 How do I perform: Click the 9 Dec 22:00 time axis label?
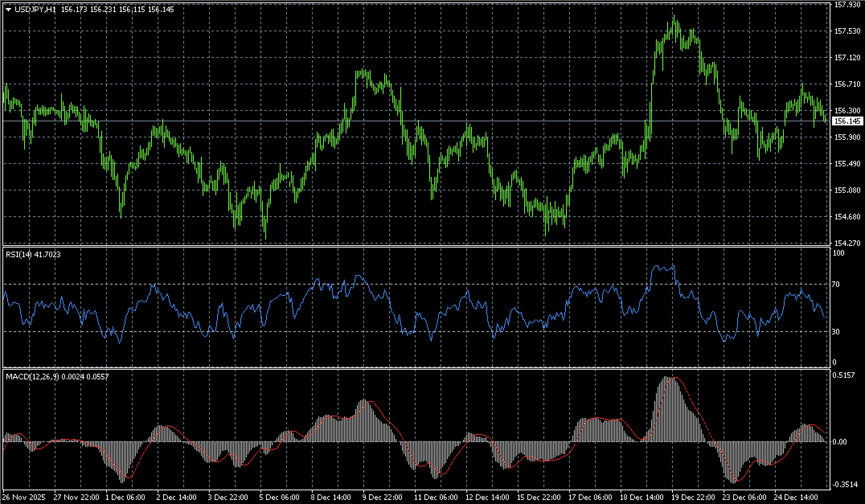(383, 497)
